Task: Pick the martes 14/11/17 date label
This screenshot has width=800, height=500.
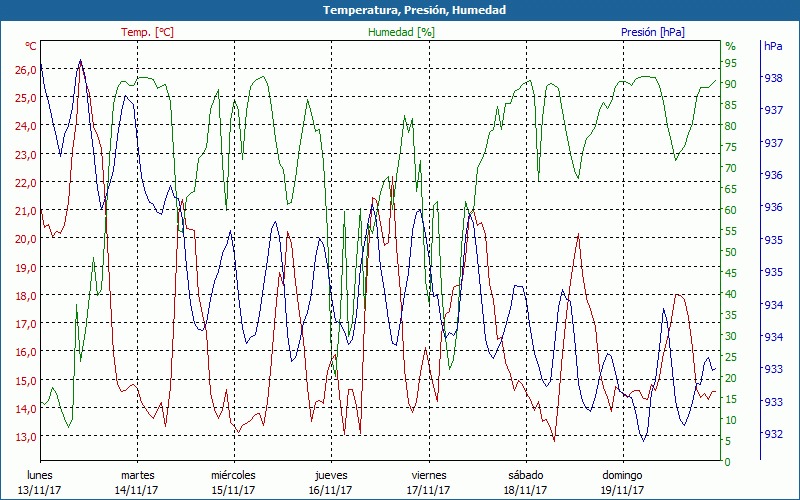Action: (137, 482)
